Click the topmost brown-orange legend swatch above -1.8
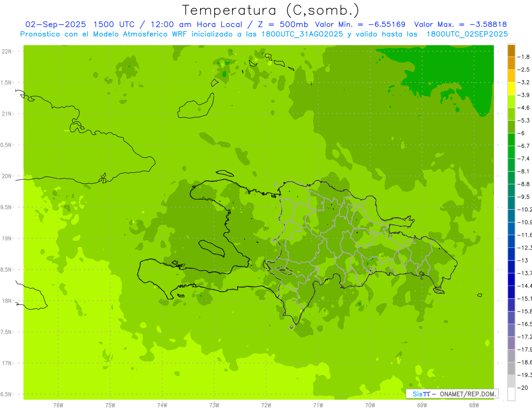 (x=511, y=51)
